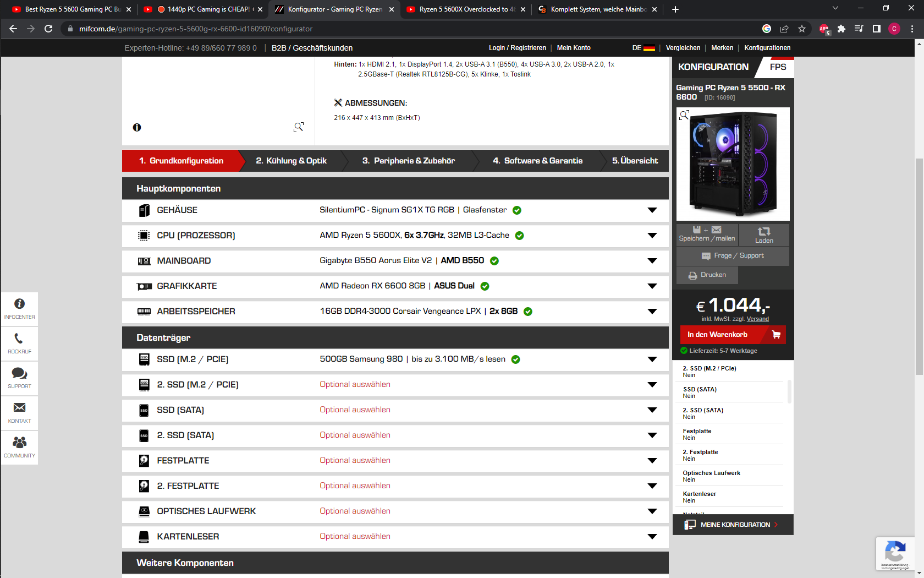
Task: Open Chrome extensions puzzle icon
Action: tap(842, 29)
